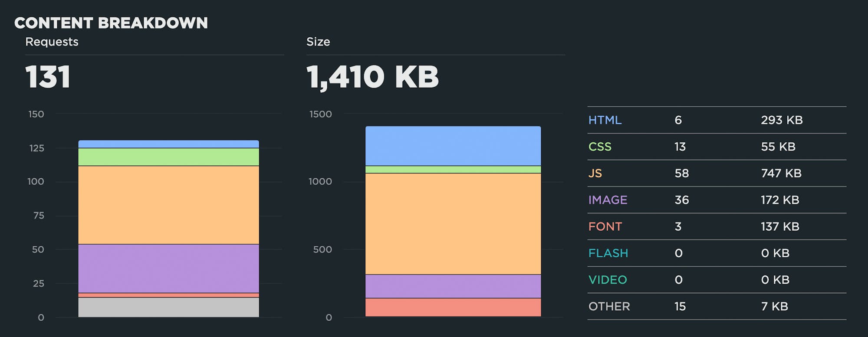The height and width of the screenshot is (337, 868).
Task: Select the purple Image segment in Size bar
Action: (453, 286)
